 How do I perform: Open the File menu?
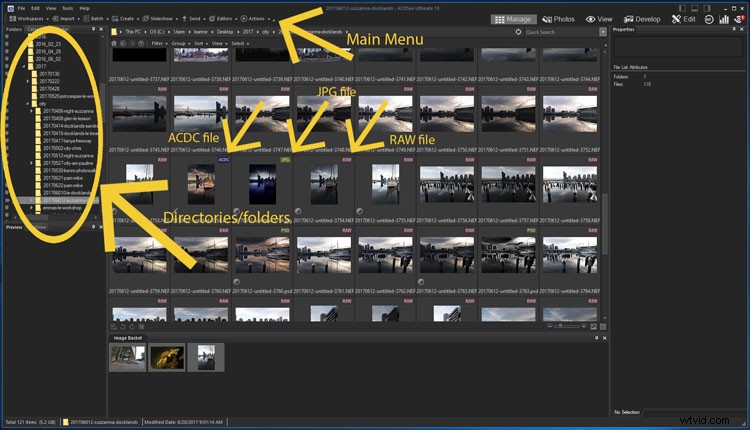pyautogui.click(x=22, y=8)
